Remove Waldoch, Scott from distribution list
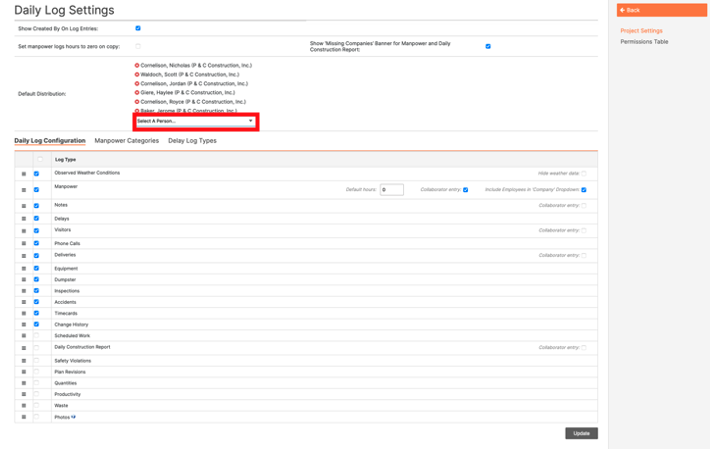The height and width of the screenshot is (449, 710). [x=137, y=74]
